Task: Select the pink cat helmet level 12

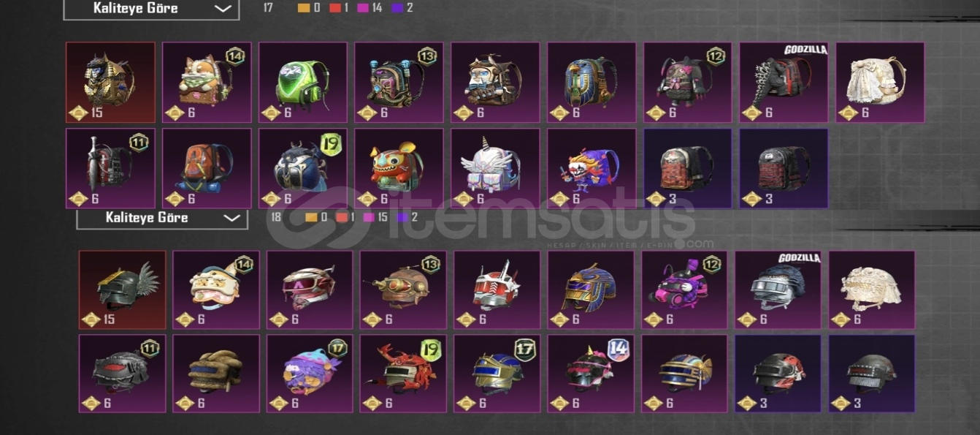Action: point(684,290)
